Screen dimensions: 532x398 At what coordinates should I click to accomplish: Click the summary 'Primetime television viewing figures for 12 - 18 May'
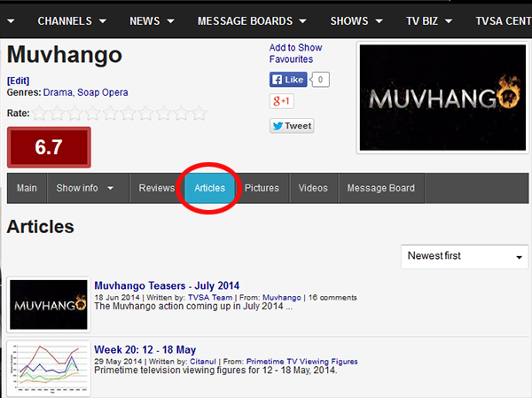(215, 371)
